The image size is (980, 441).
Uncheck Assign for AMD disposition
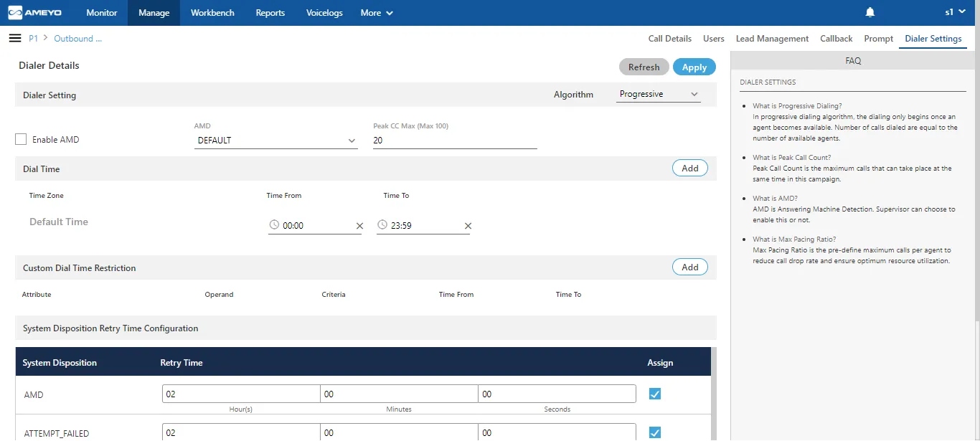point(654,394)
